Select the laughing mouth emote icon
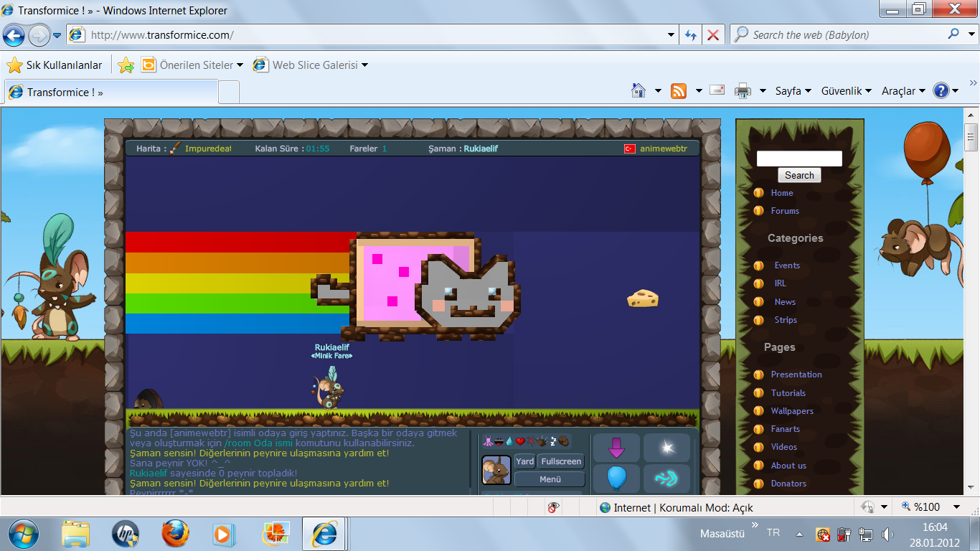980x551 pixels. (499, 441)
